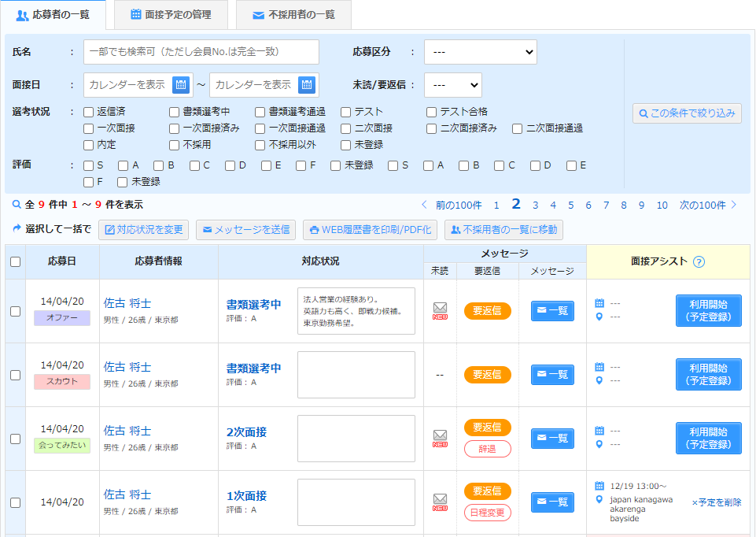This screenshot has width=756, height=537.
Task: Click unread envelope icon in オファー row
Action: (440, 311)
